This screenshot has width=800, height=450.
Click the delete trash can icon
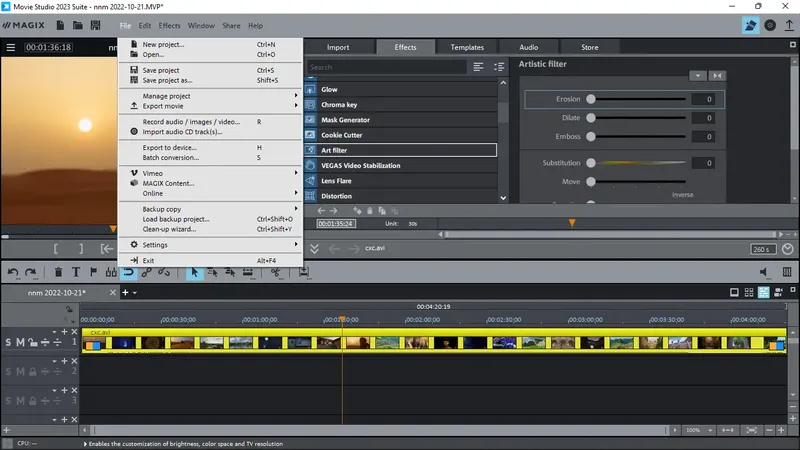click(x=58, y=272)
